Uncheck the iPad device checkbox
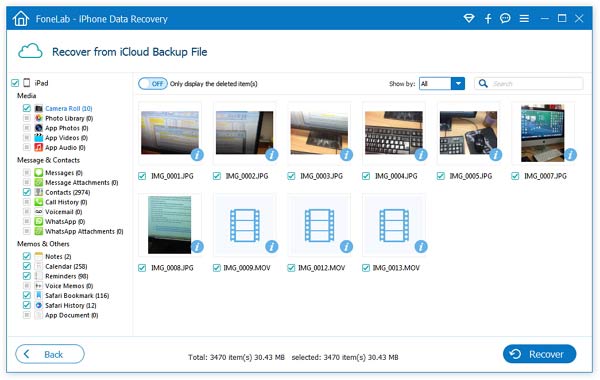Image resolution: width=600 pixels, height=380 pixels. 15,83
